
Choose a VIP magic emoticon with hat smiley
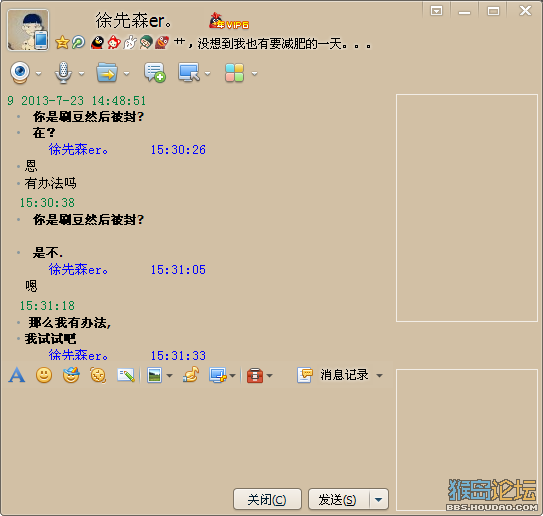tap(71, 375)
